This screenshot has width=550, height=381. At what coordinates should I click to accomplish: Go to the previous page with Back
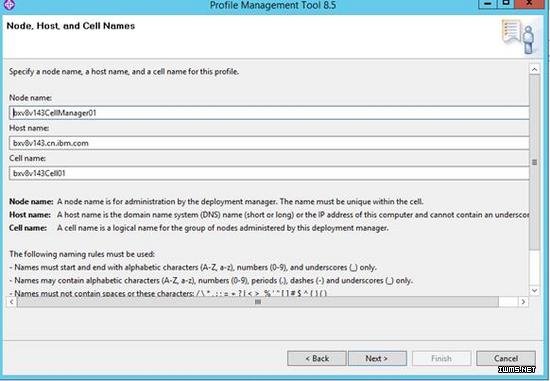pyautogui.click(x=317, y=358)
